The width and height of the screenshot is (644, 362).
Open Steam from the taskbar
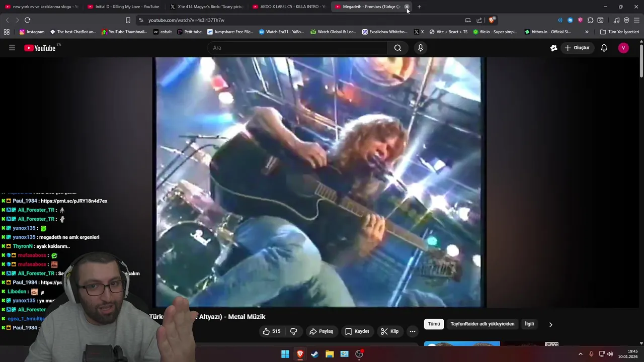coord(314,354)
